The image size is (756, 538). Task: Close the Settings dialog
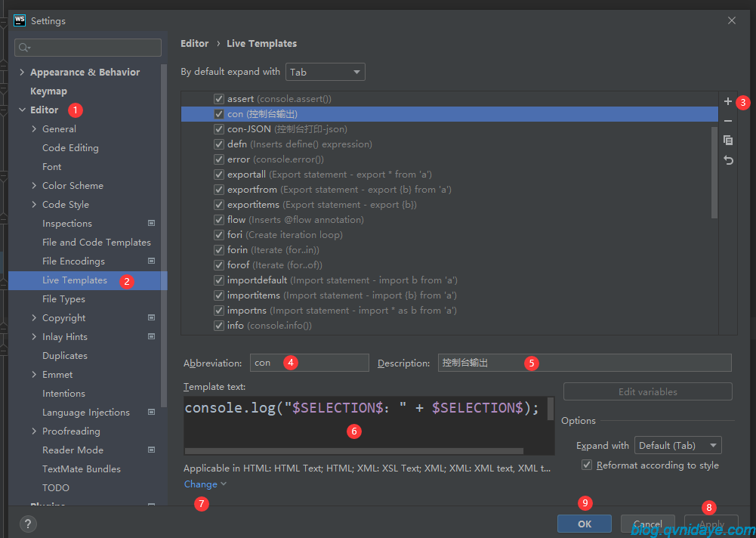click(x=731, y=20)
